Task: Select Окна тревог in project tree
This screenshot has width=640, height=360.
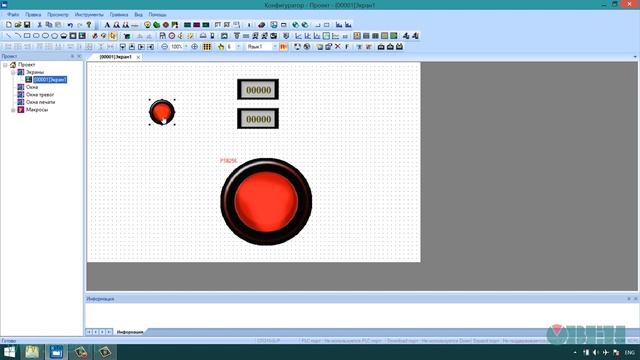Action: 40,94
